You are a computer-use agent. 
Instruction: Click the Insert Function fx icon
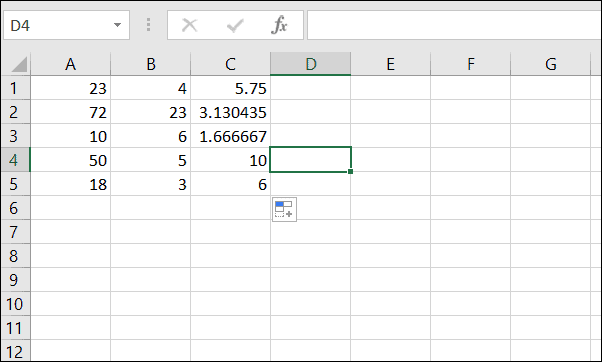click(279, 25)
